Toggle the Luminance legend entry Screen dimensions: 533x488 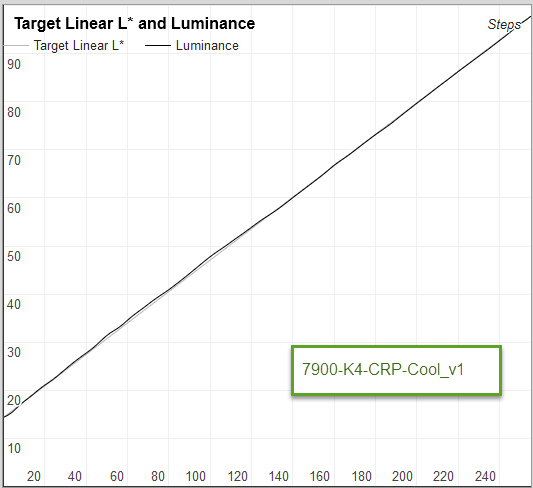pos(207,46)
